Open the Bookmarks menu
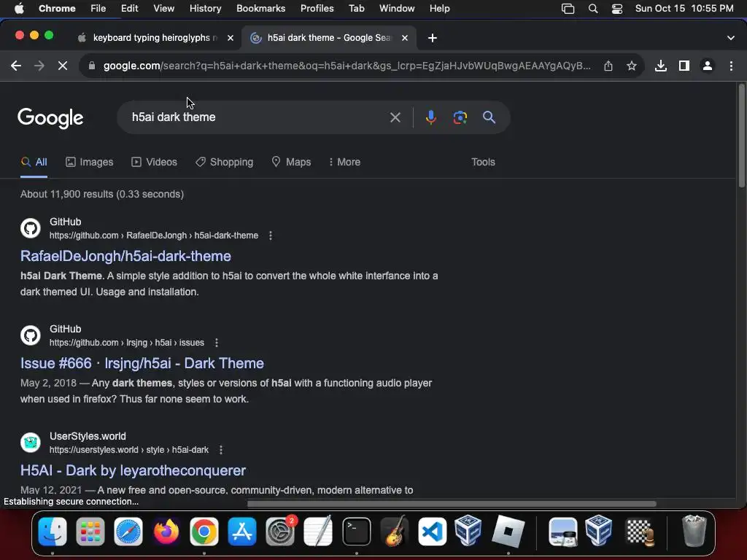This screenshot has height=560, width=747. (x=260, y=8)
